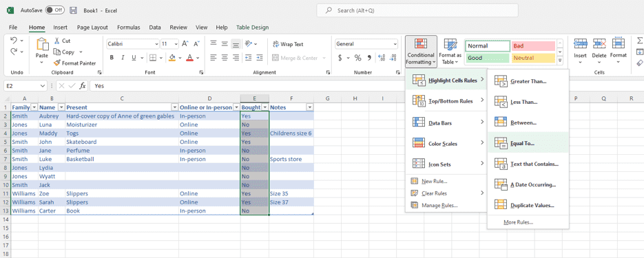
Task: Open the Highlight Cells Rules submenu
Action: (x=446, y=80)
